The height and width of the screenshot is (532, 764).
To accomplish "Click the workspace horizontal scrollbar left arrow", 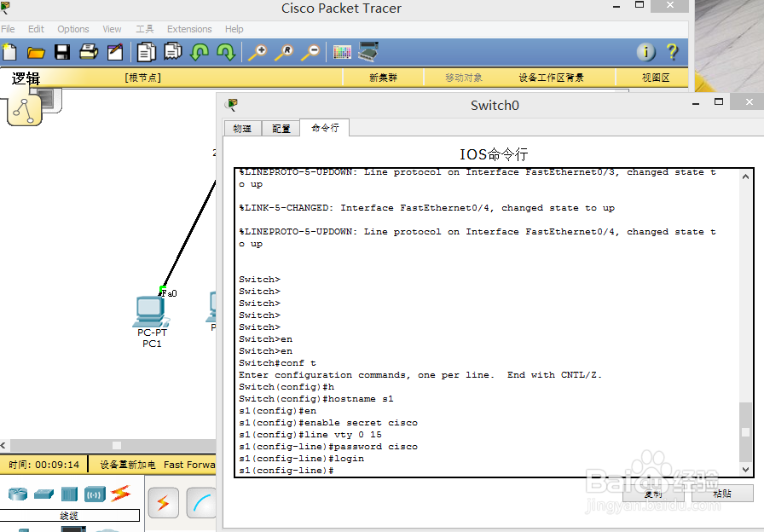I will 3,445.
